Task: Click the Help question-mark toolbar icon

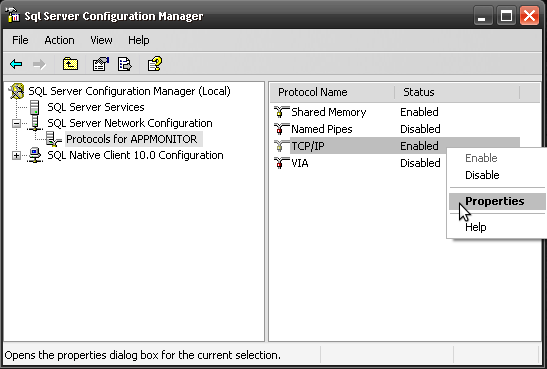Action: [x=155, y=64]
